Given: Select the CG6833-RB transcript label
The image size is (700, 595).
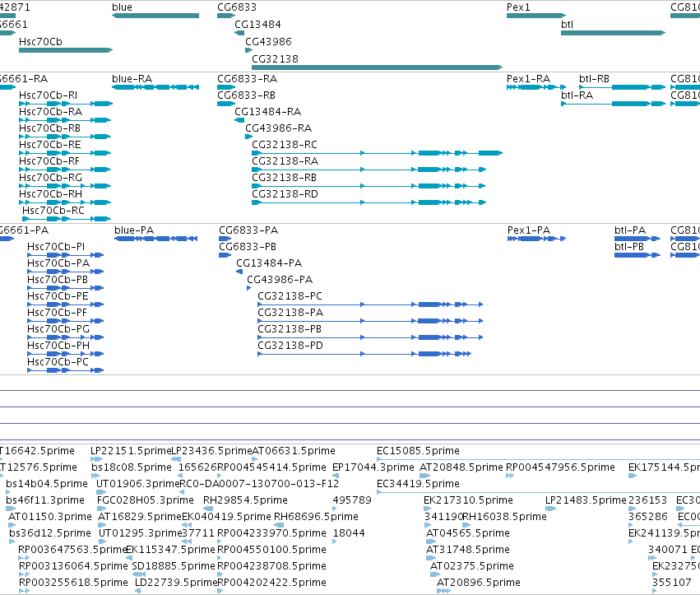Looking at the screenshot, I should (247, 95).
